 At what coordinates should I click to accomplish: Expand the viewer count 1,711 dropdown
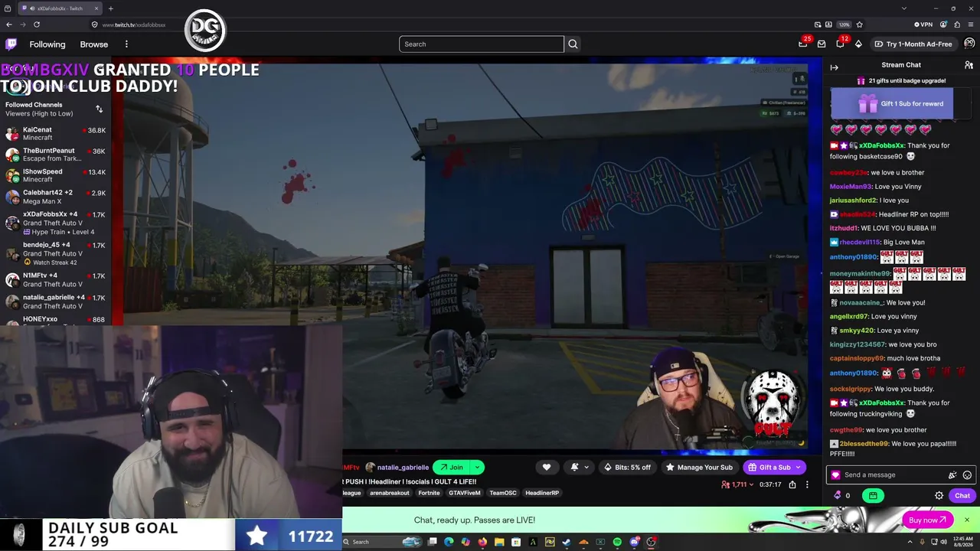point(737,484)
